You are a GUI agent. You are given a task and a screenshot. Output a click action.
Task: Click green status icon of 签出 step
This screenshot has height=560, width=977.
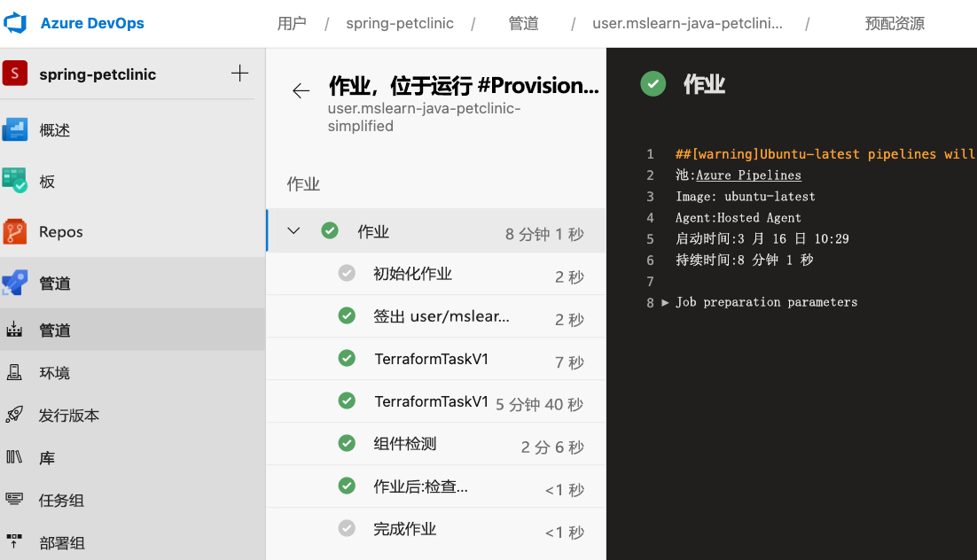347,315
